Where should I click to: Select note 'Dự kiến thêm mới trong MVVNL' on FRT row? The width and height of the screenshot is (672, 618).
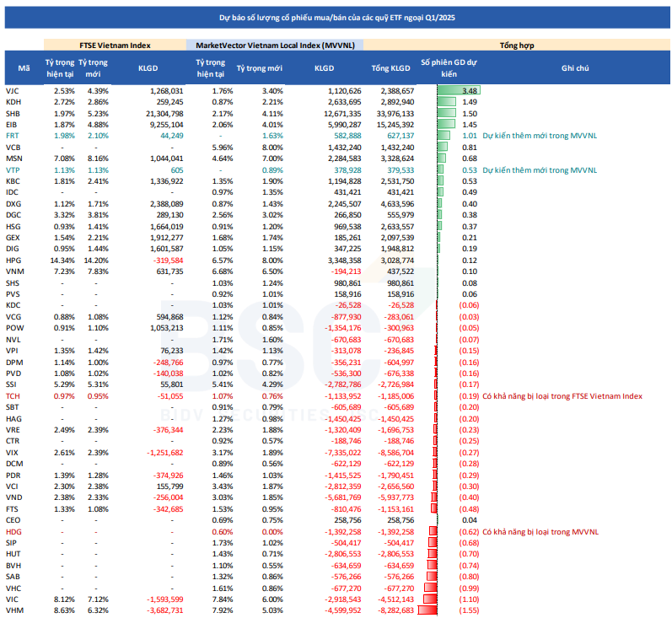[540, 136]
